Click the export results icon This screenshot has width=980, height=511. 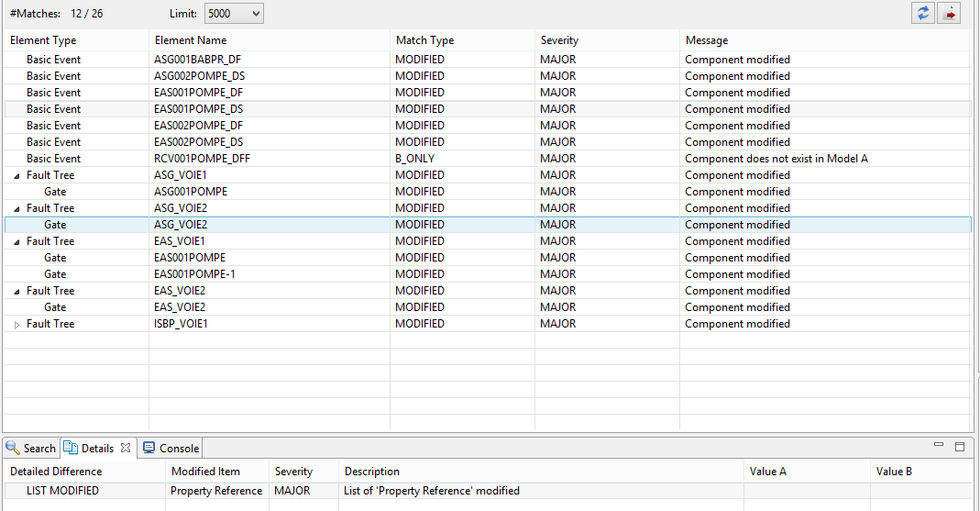[950, 13]
